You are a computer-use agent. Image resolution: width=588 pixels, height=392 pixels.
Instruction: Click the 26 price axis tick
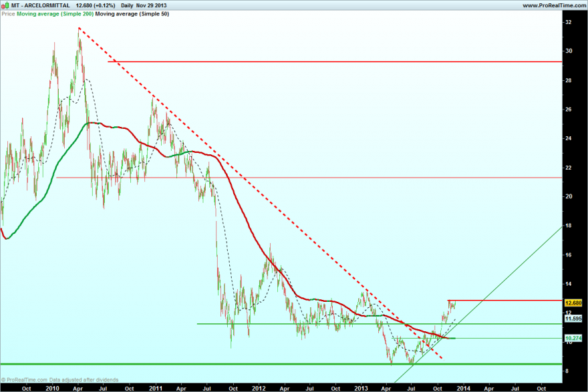(x=569, y=110)
